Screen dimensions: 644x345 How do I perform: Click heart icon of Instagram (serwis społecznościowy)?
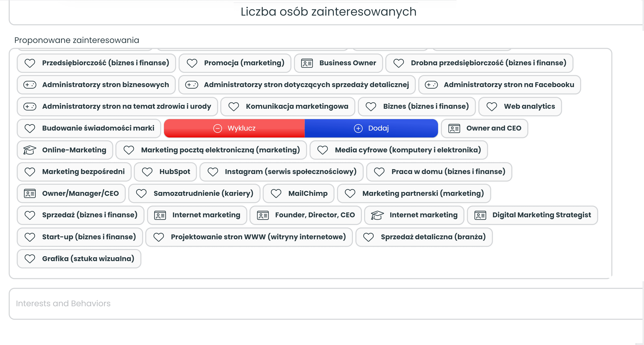213,172
